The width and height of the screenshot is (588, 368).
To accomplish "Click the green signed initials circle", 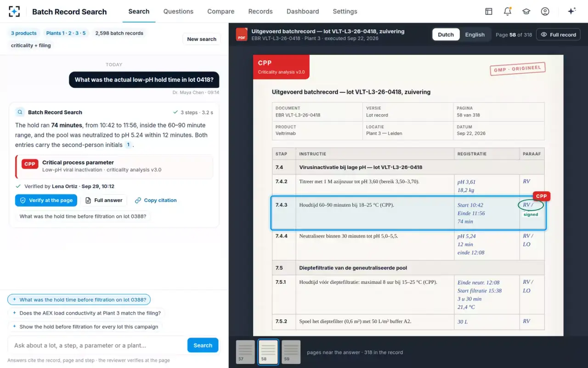I will [x=531, y=205].
